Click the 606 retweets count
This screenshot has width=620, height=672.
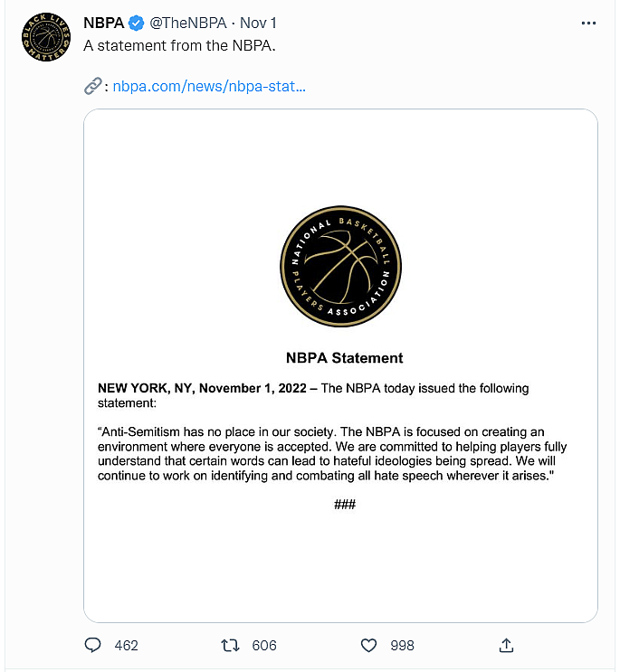264,645
